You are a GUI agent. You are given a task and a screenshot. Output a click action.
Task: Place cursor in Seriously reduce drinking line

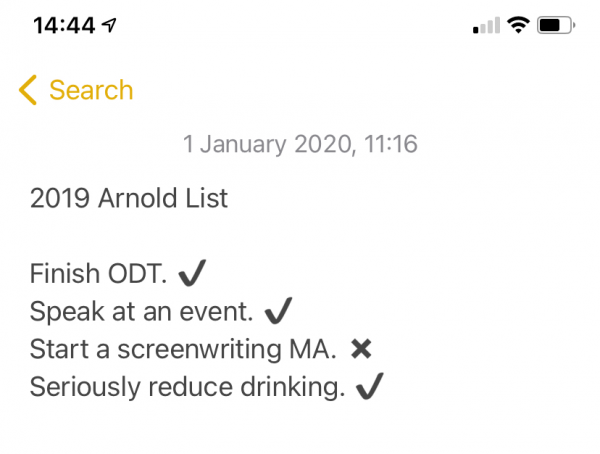point(188,387)
